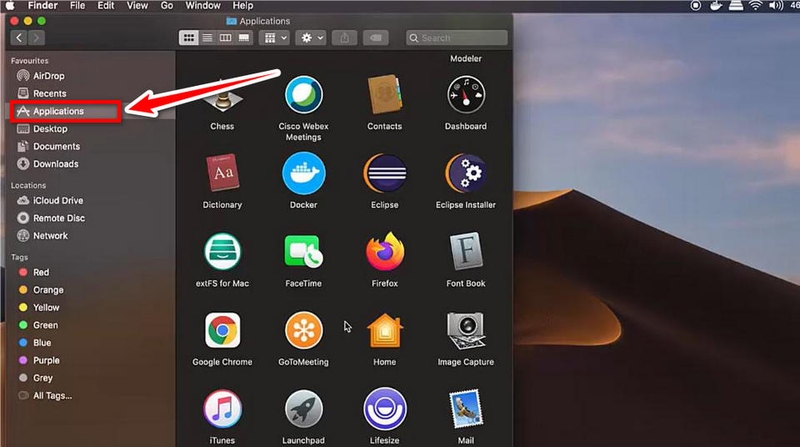Open the Window menu
The height and width of the screenshot is (447, 800).
click(203, 6)
